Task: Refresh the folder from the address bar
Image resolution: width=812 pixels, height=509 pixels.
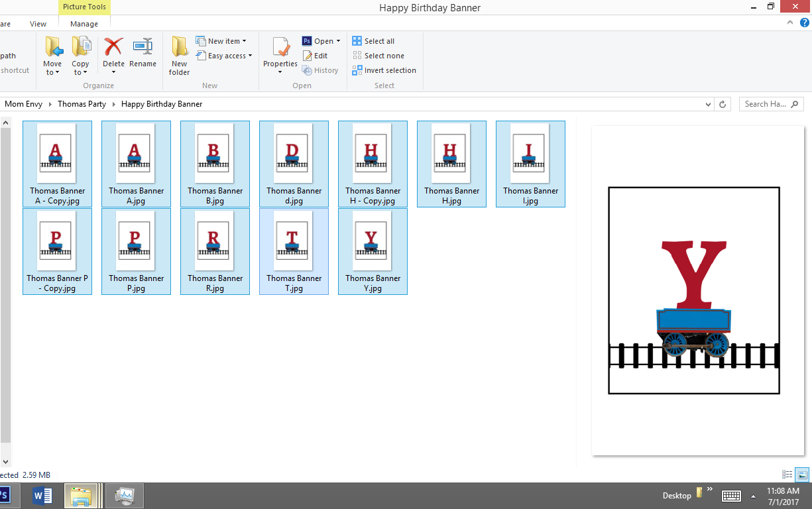Action: coord(723,104)
